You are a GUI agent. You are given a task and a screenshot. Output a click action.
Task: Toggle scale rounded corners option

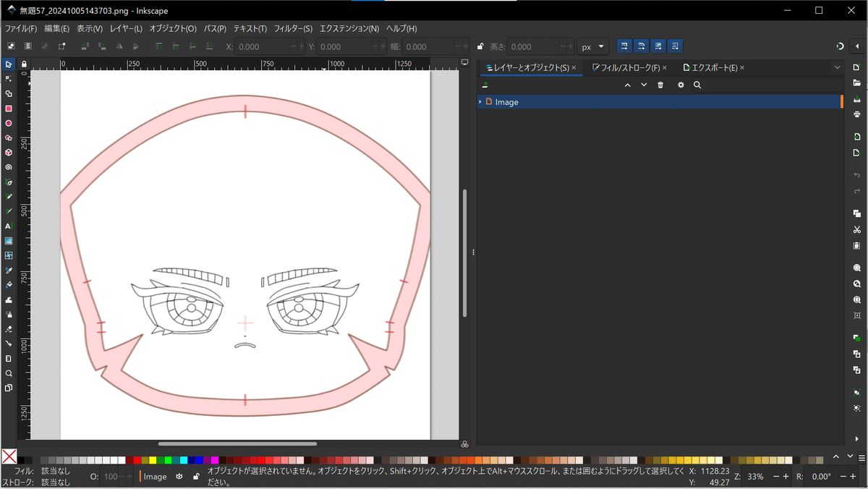pyautogui.click(x=641, y=46)
